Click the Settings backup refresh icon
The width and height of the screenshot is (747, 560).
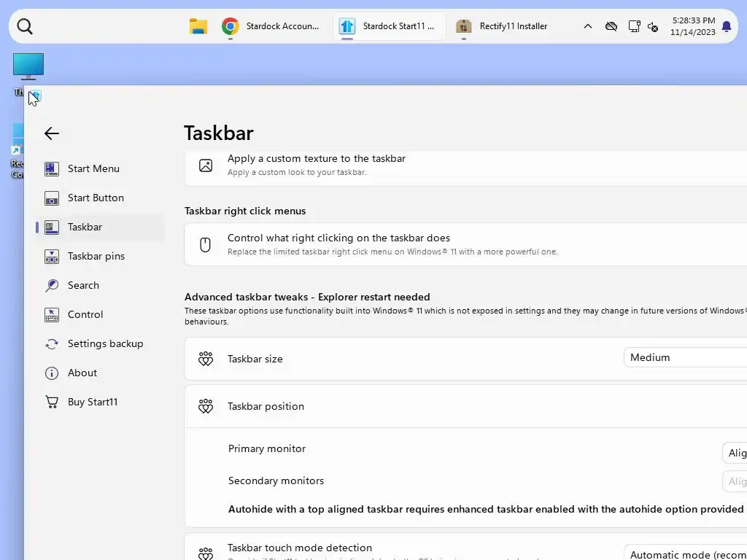(52, 344)
